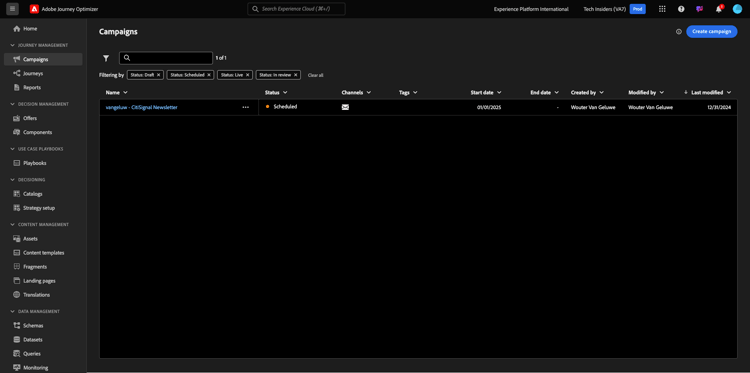The width and height of the screenshot is (750, 373).
Task: Click the 12/31/2024 last modified cell
Action: (x=719, y=108)
